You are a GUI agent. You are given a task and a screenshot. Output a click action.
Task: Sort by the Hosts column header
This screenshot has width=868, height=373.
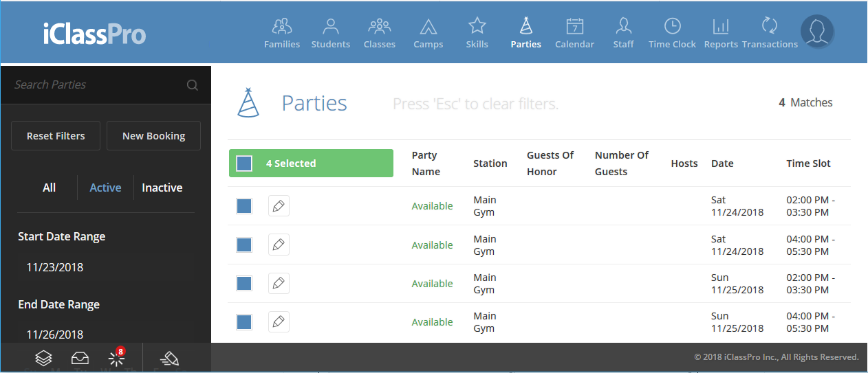(684, 163)
